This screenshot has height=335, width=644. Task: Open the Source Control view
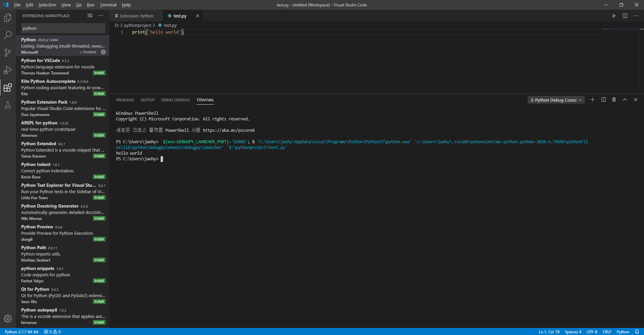click(x=8, y=53)
